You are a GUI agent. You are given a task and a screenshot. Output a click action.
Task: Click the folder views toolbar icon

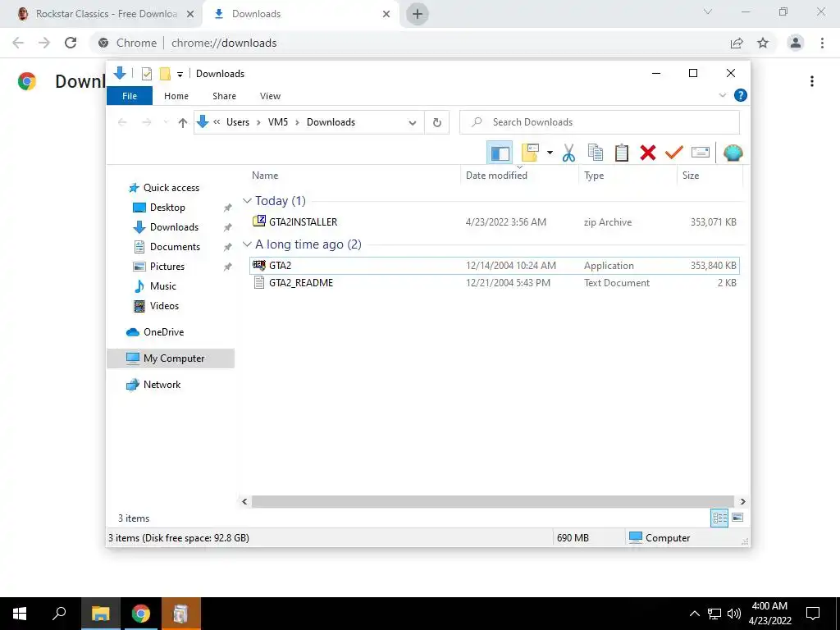pyautogui.click(x=529, y=153)
